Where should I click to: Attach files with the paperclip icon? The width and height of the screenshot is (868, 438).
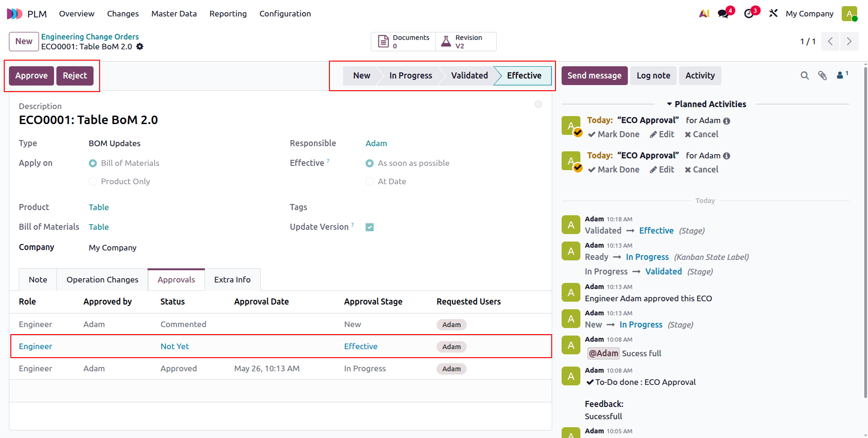[822, 76]
